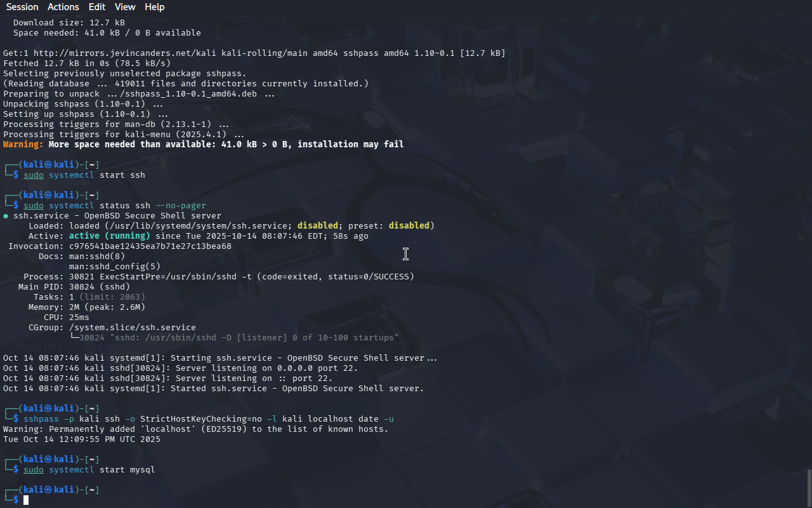Click the '--no-pager' flag in the status command

pos(181,206)
